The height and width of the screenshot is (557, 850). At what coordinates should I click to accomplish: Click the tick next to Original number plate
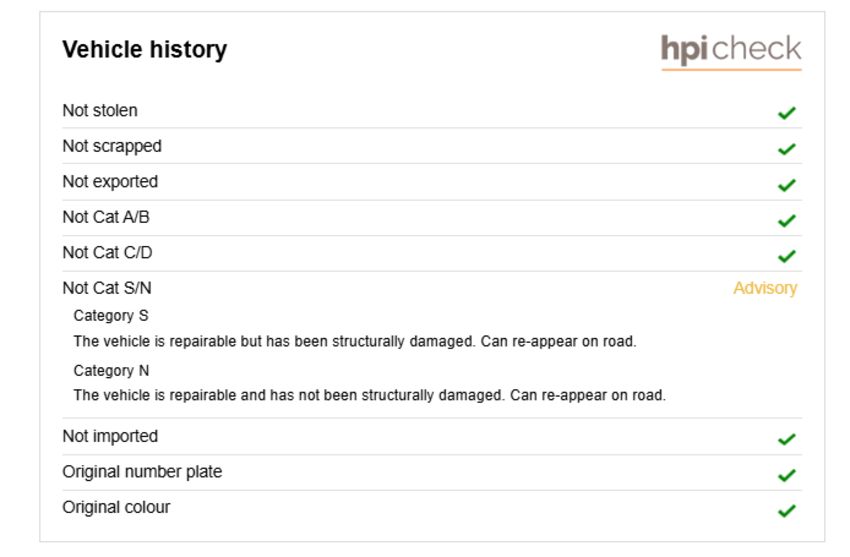787,475
